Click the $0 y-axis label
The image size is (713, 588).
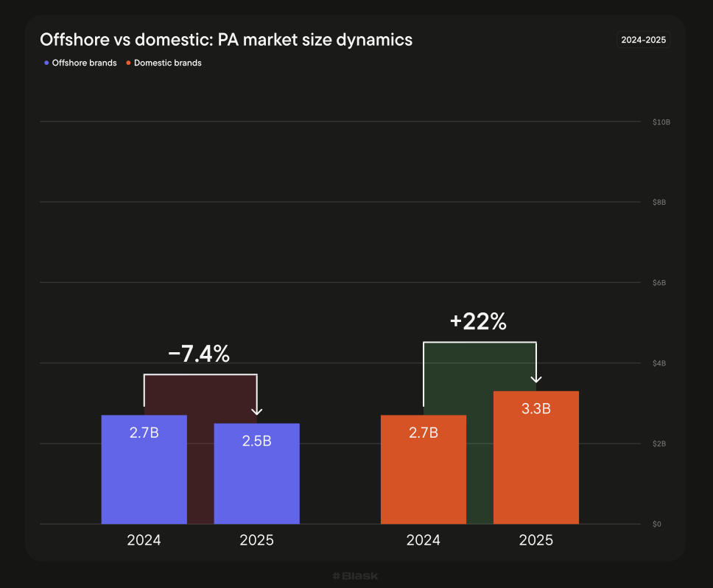coord(656,525)
